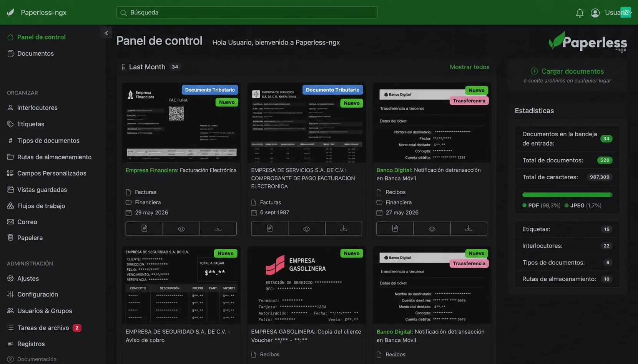Click the Empresa Financiera factura thumbnail
The image size is (638, 364).
(x=181, y=122)
